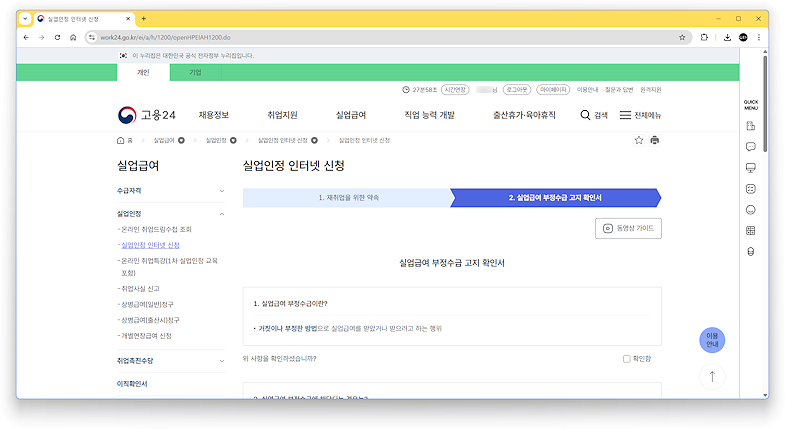Open 상병급여(출산시)청구 sidebar link
Image resolution: width=785 pixels, height=429 pixels.
pyautogui.click(x=150, y=320)
